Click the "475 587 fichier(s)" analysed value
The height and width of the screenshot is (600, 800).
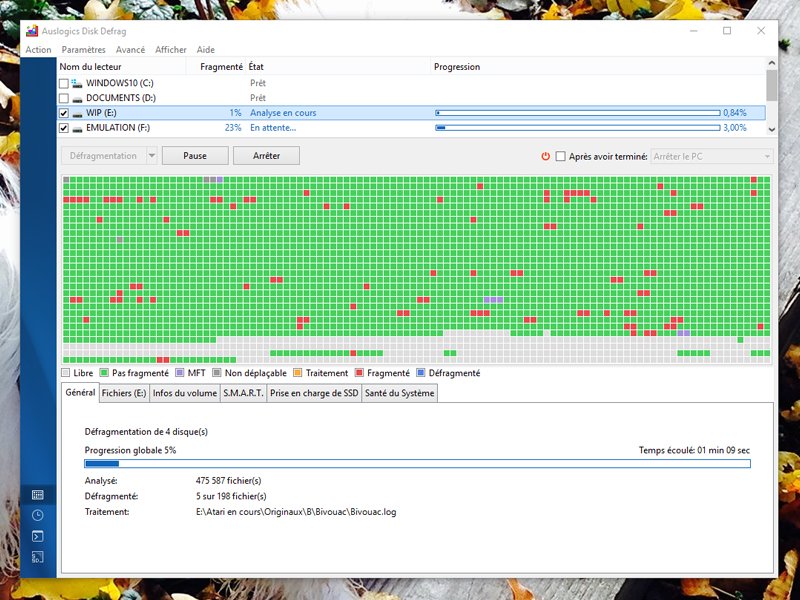[229, 481]
